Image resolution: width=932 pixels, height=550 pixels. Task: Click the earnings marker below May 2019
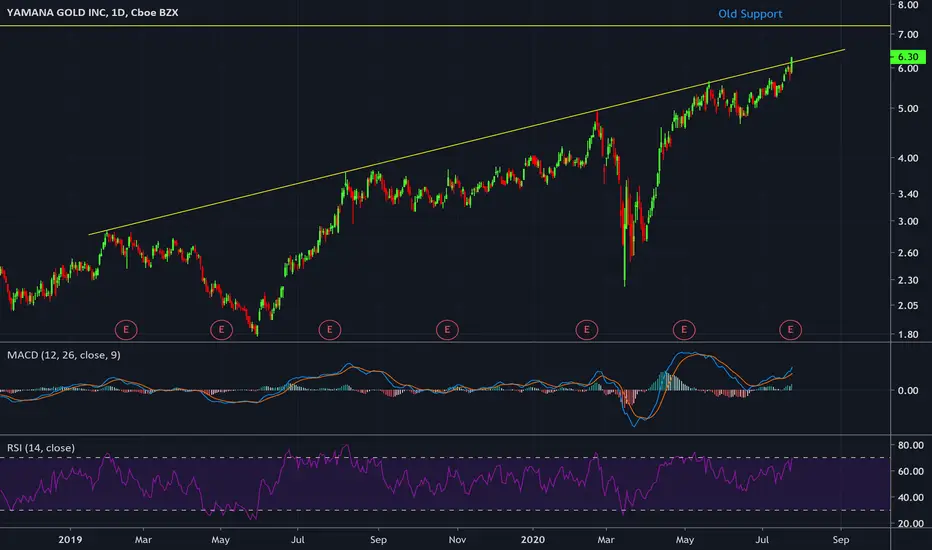click(221, 329)
